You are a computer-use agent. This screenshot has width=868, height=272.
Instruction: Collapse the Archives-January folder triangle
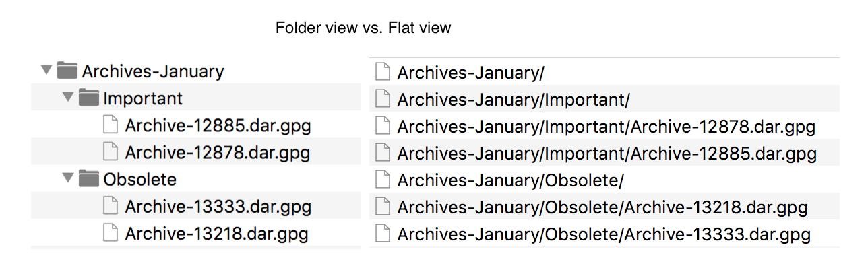pyautogui.click(x=46, y=70)
